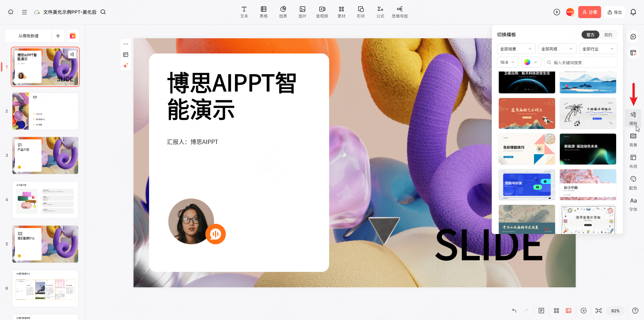Play presentation from bottom bar
Image resolution: width=644 pixels, height=320 pixels.
[584, 311]
